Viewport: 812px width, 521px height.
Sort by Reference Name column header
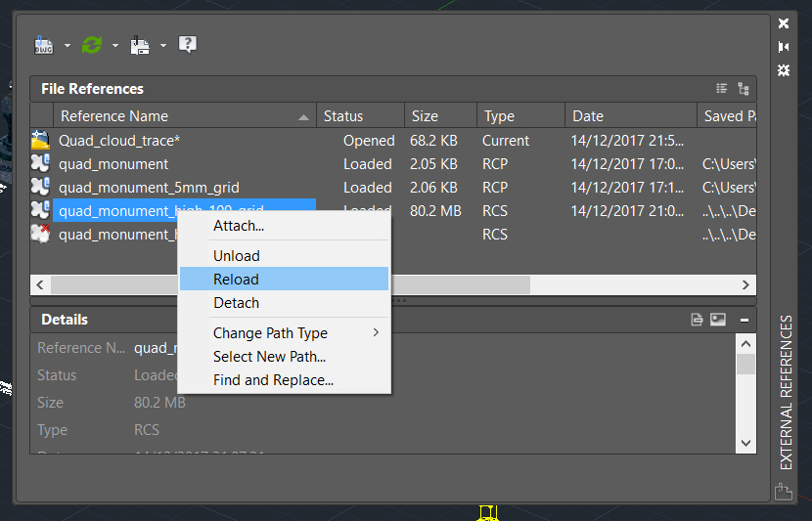(x=184, y=116)
